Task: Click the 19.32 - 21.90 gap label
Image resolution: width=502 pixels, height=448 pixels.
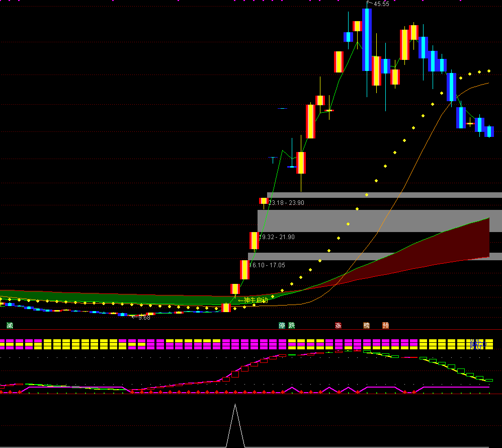Action: pos(277,237)
